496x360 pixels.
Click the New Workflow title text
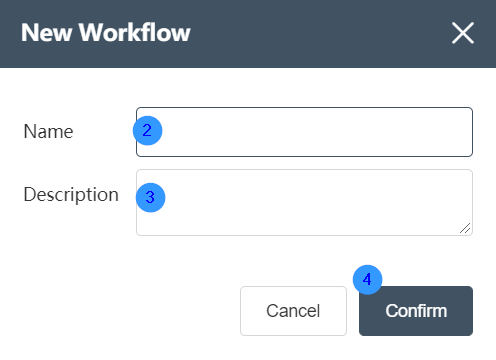click(x=106, y=33)
